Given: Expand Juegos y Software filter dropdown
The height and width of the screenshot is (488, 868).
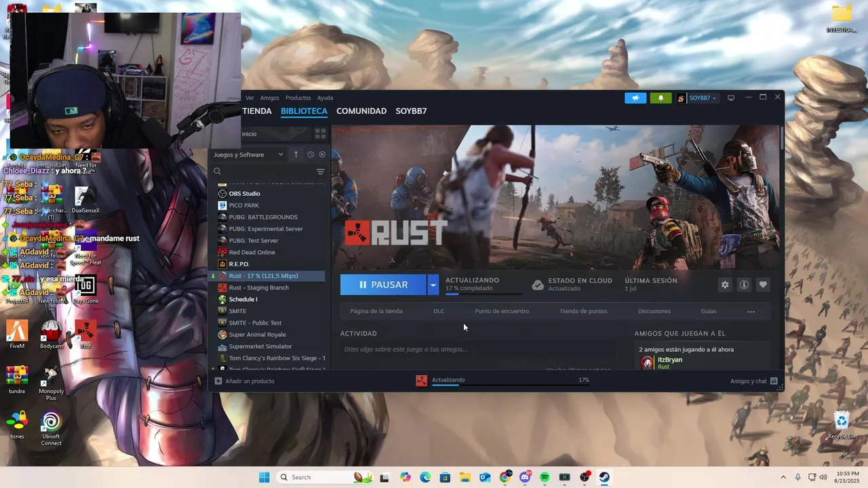Looking at the screenshot, I should pyautogui.click(x=248, y=155).
